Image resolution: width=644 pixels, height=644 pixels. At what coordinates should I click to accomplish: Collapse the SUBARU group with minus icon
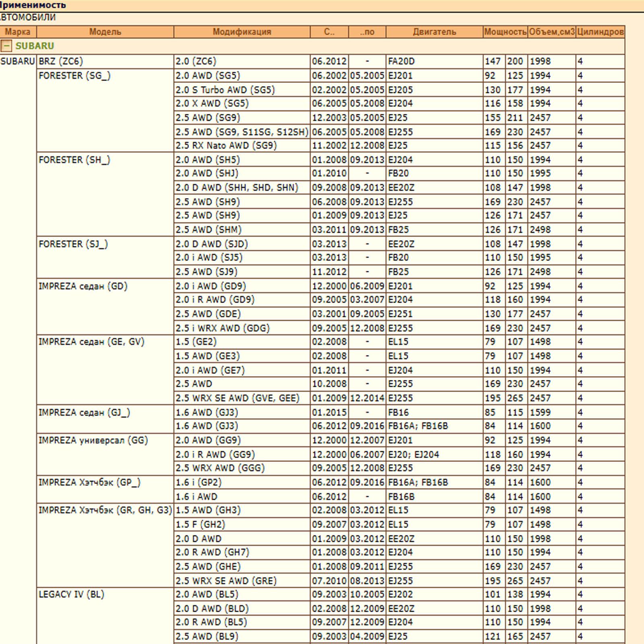(6, 46)
